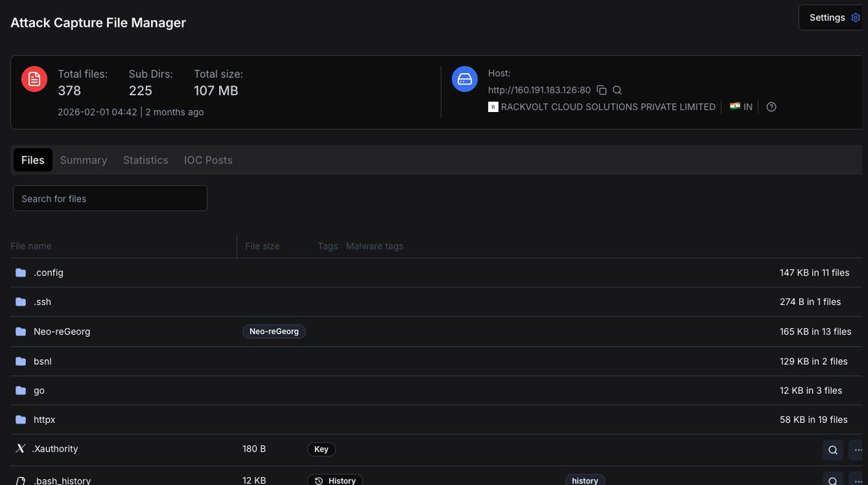Viewport: 868px width, 485px height.
Task: Sort by File size column header
Action: [263, 246]
